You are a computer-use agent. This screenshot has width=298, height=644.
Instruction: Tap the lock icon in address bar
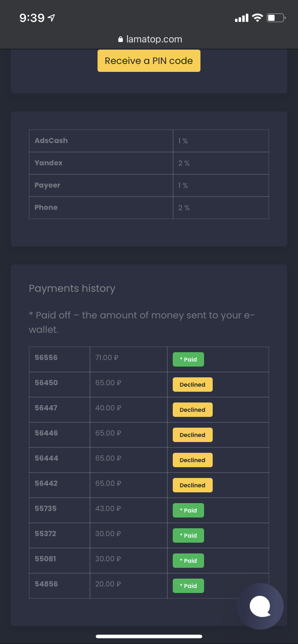coord(121,40)
